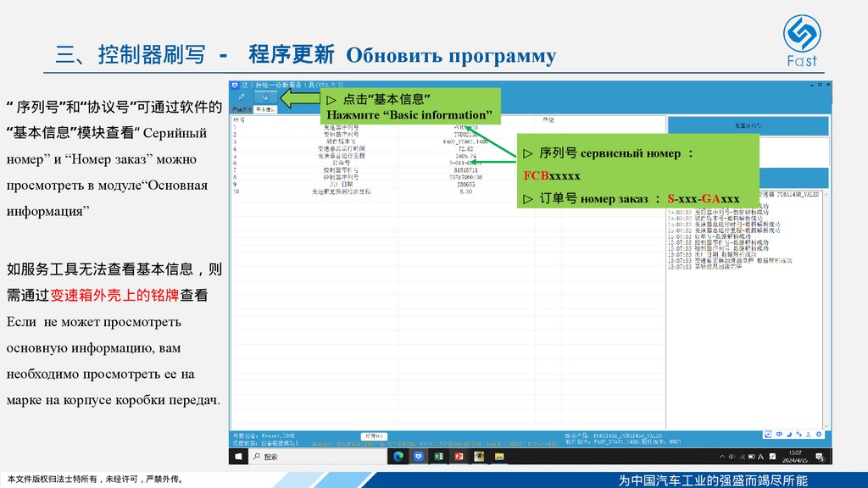Click the IME moon icon
Viewport: 868px width, 488px height.
789,435
